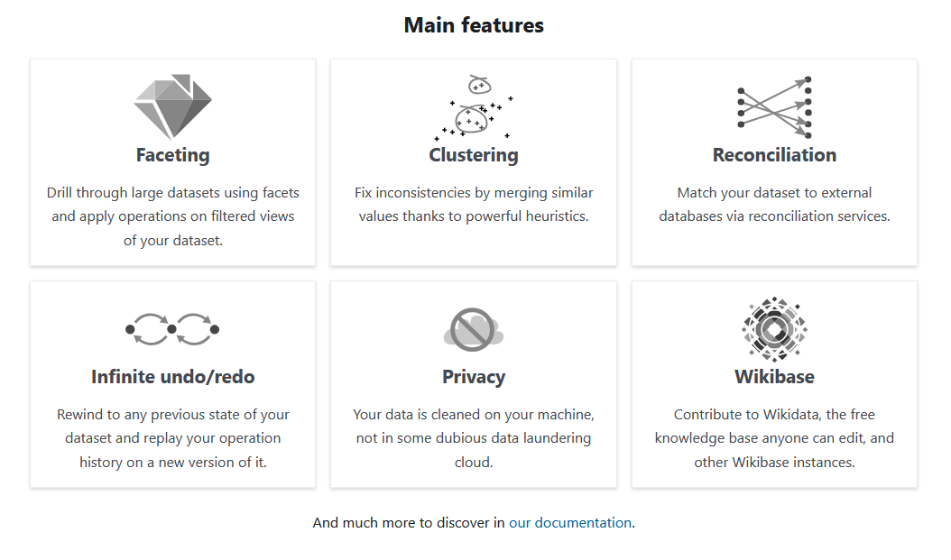Image resolution: width=951 pixels, height=560 pixels.
Task: Select the Wikibase heading
Action: [x=774, y=377]
